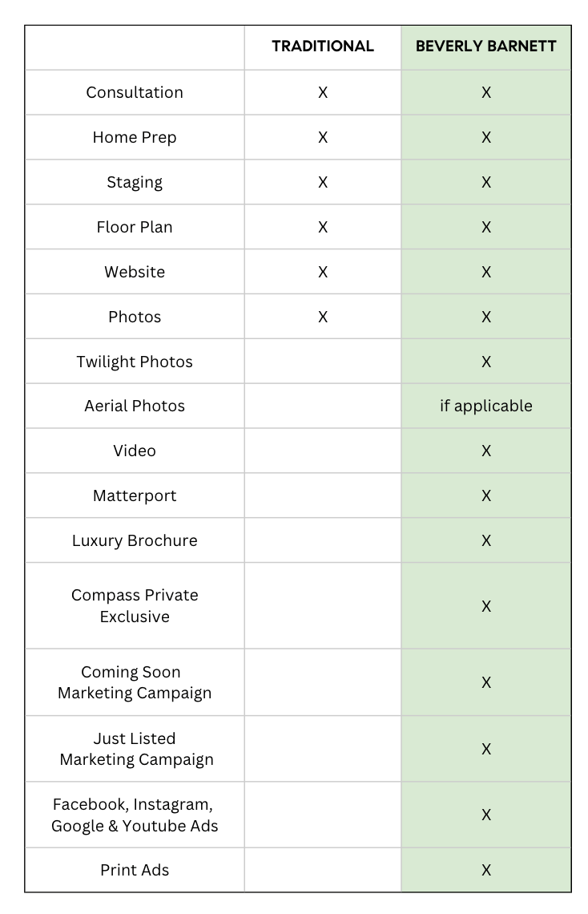Click the Twilight Photos row label
Image resolution: width=588 pixels, height=914 pixels.
tap(135, 362)
